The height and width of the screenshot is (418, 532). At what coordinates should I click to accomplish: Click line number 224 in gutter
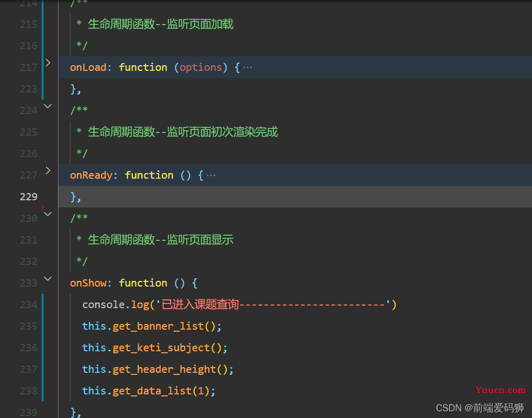[x=29, y=110]
